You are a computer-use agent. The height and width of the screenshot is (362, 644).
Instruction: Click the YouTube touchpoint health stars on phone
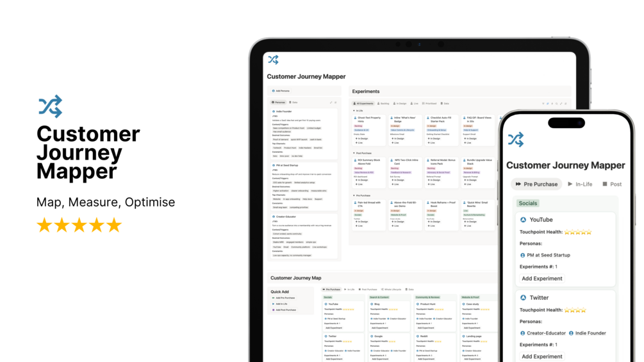pos(578,232)
